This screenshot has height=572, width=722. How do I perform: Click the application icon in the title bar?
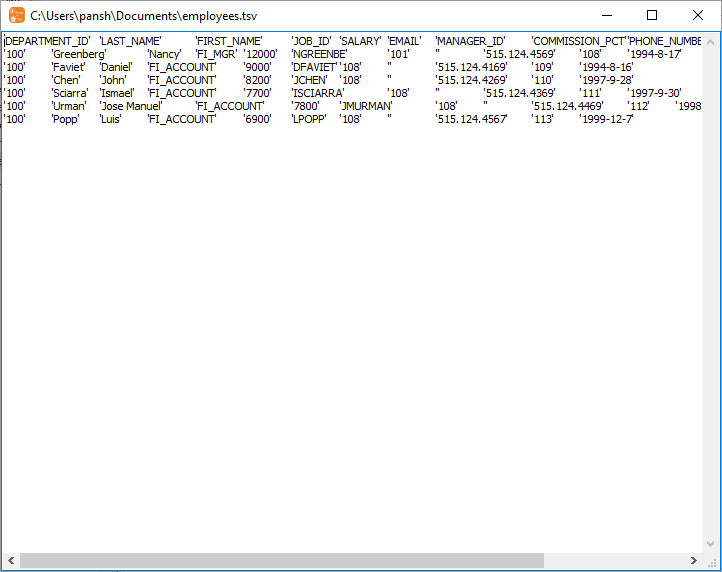tap(17, 15)
